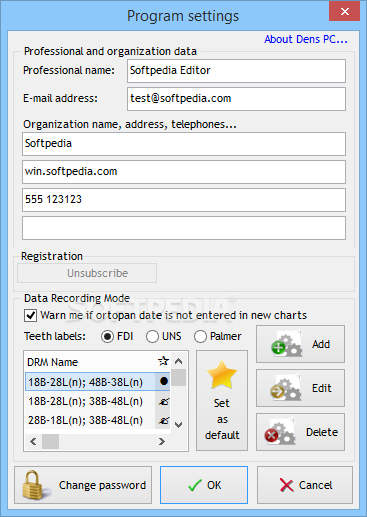Click the green checkmark icon
The width and height of the screenshot is (367, 517).
(195, 485)
